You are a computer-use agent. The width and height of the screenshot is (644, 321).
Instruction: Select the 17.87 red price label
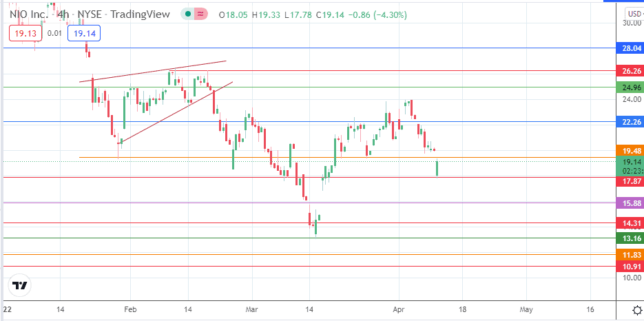tap(631, 181)
